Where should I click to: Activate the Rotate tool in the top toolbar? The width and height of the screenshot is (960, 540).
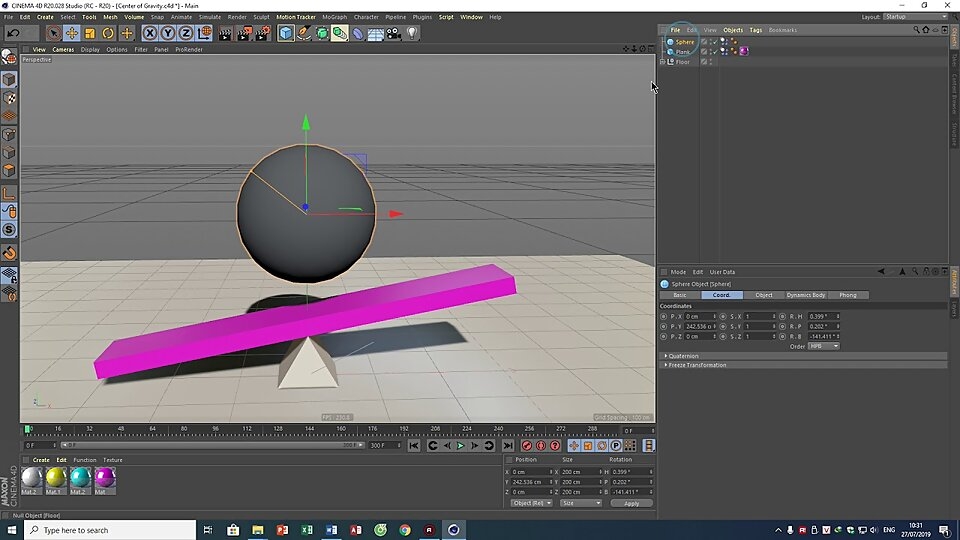(108, 33)
